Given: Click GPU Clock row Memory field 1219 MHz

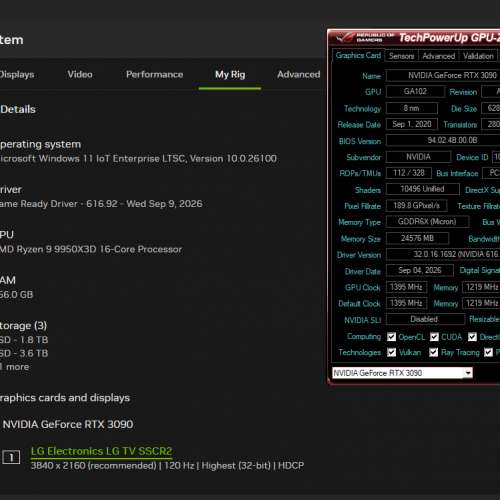Looking at the screenshot, I should (481, 287).
